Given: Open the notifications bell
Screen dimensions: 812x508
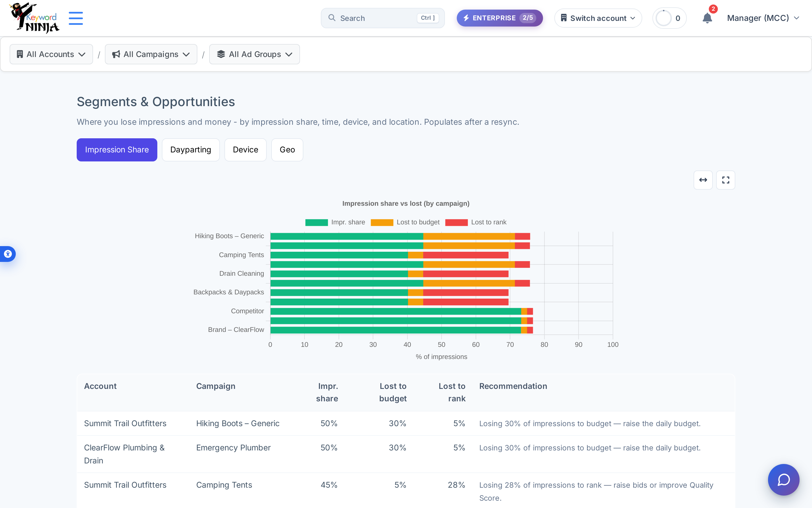Looking at the screenshot, I should (x=707, y=18).
